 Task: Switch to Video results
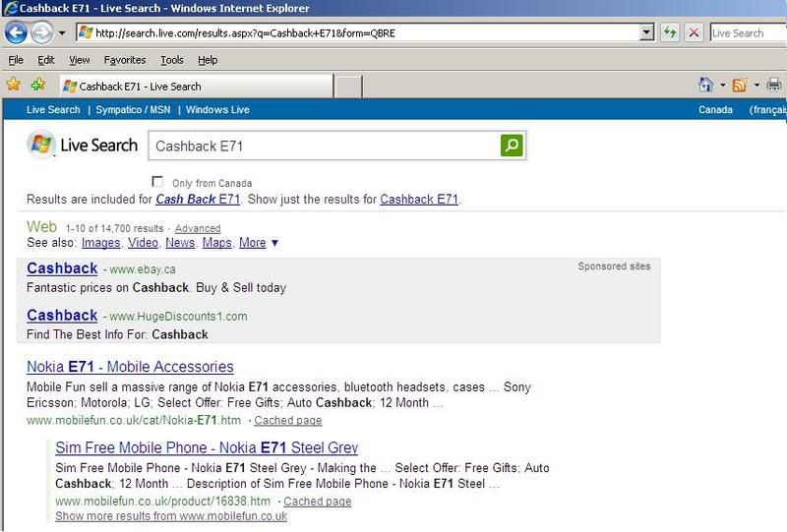143,243
